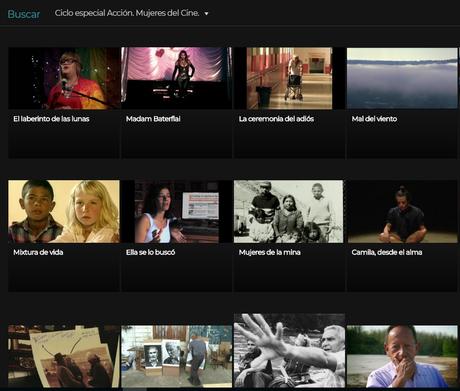Select the title Madam Baterflai
This screenshot has height=391, width=460.
[x=153, y=119]
